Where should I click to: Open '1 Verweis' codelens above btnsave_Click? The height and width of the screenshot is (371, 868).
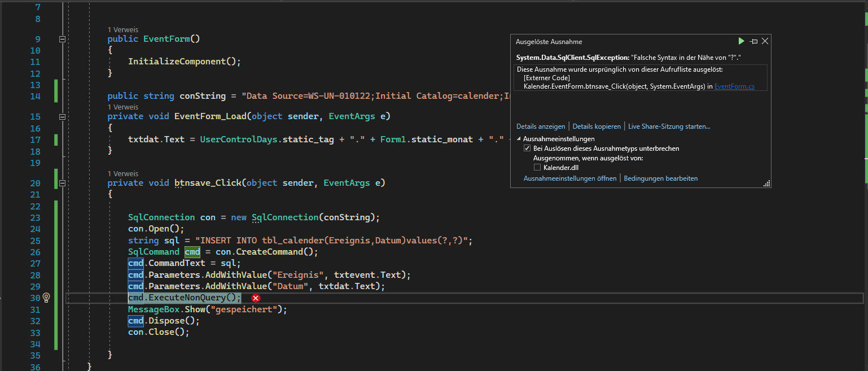[x=123, y=173]
